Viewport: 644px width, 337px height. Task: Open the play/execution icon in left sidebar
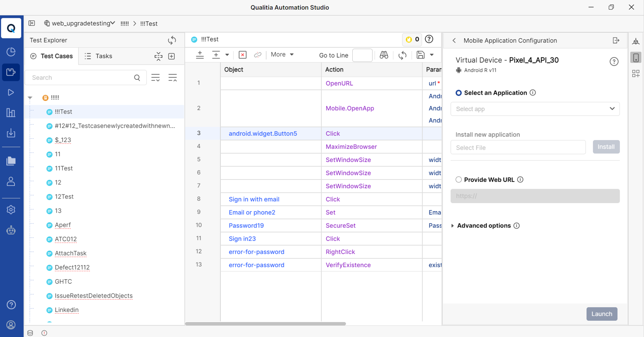[x=11, y=92]
